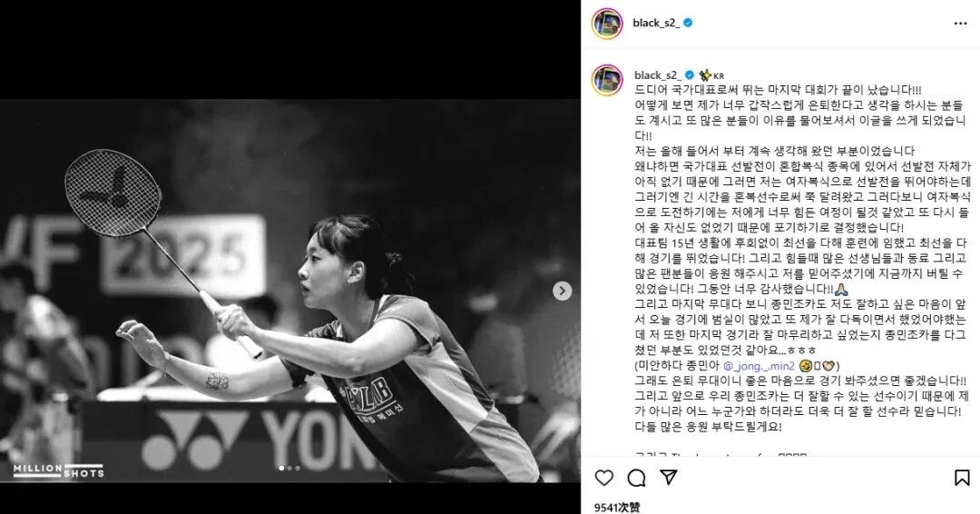Open black_s2_ username above the caption text

658,75
